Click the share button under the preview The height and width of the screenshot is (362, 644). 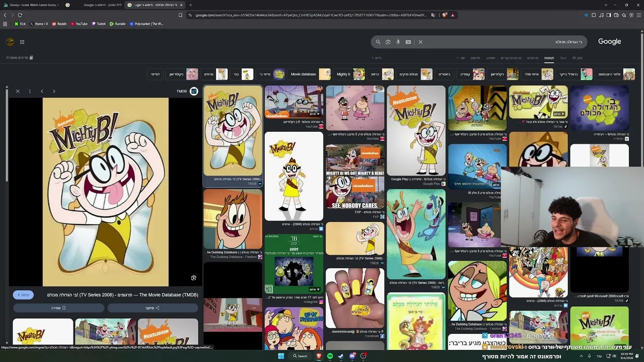tap(152, 308)
